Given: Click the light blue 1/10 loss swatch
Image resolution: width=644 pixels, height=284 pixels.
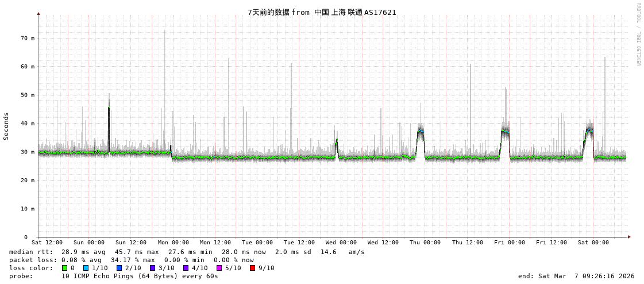Looking at the screenshot, I should (86, 268).
